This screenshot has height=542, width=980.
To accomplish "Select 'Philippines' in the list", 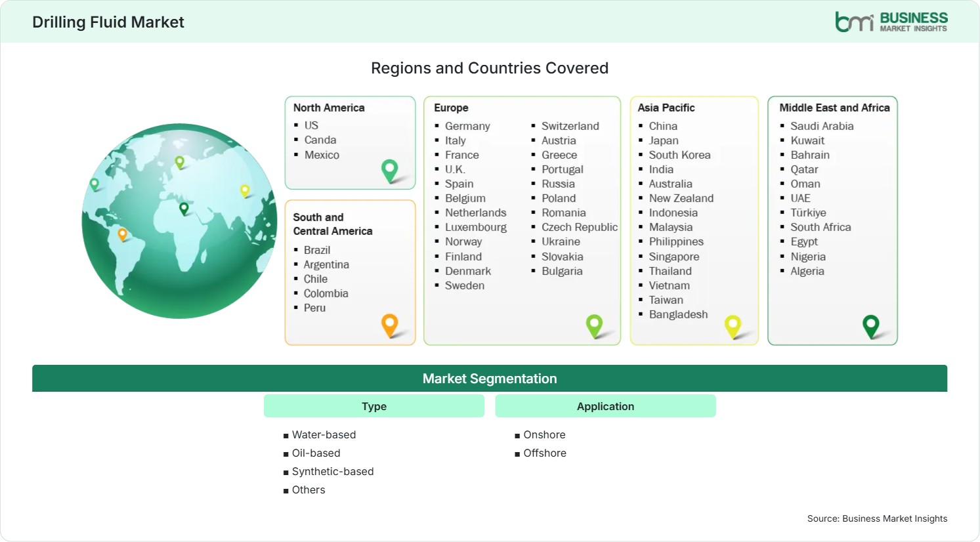I will coord(676,241).
